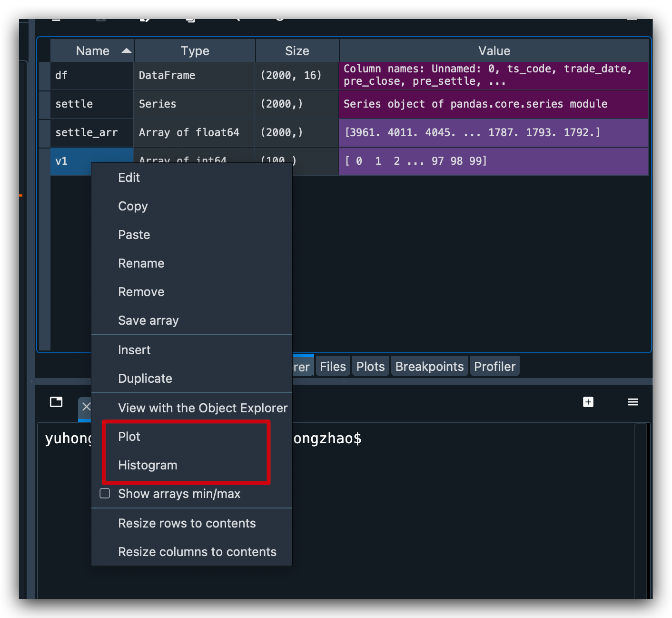This screenshot has height=618, width=672.
Task: Open the Breakpoints tab
Action: [x=429, y=367]
